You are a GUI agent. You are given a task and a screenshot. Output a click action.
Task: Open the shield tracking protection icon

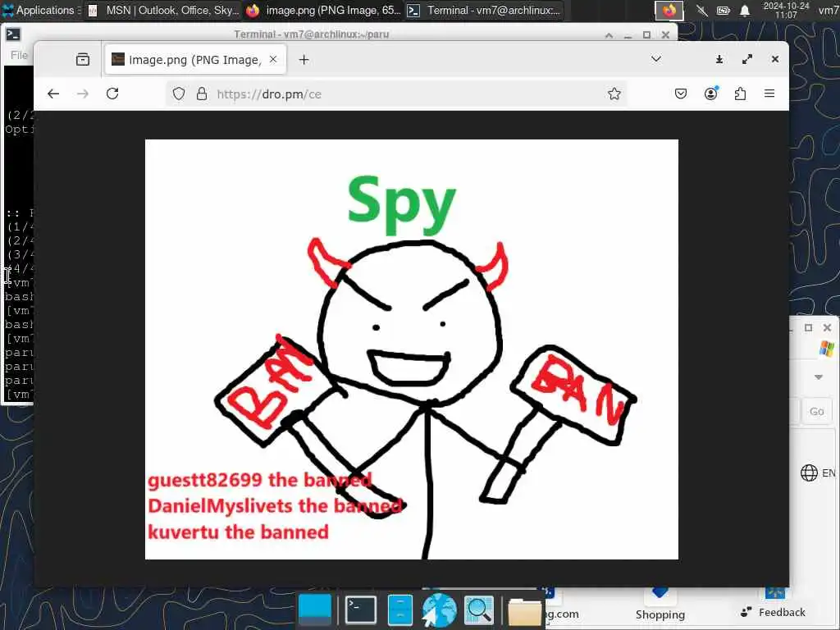[179, 94]
